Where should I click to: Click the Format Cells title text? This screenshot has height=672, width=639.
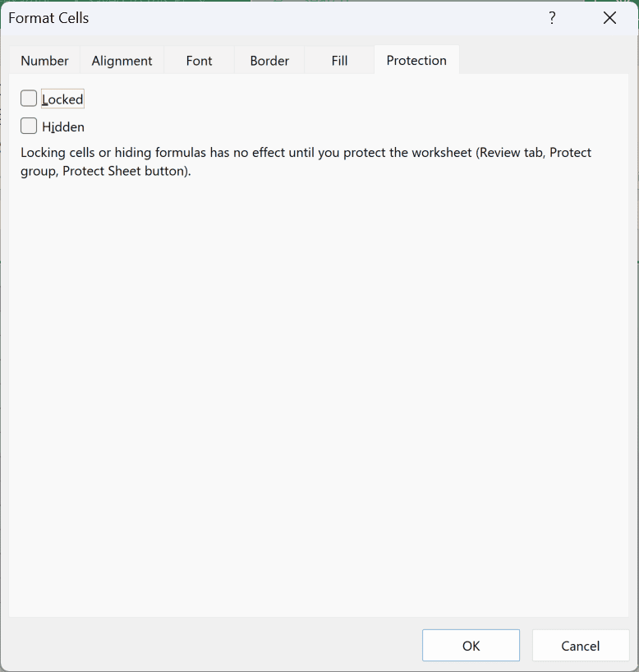[48, 18]
